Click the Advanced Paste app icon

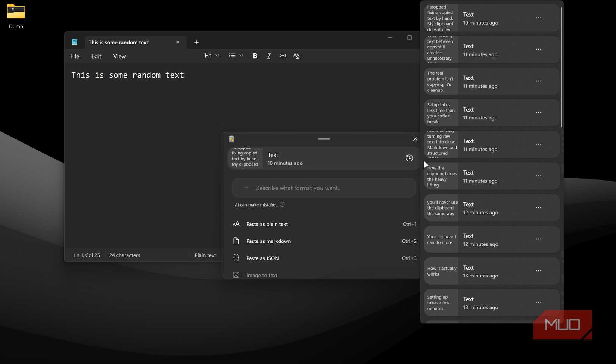coord(231,139)
